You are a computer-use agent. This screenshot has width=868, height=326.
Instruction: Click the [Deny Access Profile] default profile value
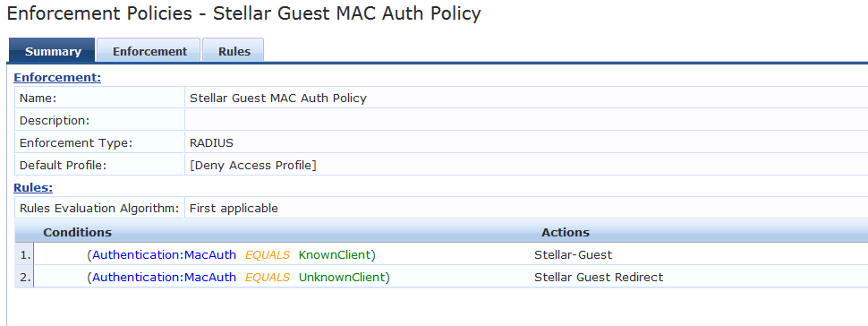253,165
